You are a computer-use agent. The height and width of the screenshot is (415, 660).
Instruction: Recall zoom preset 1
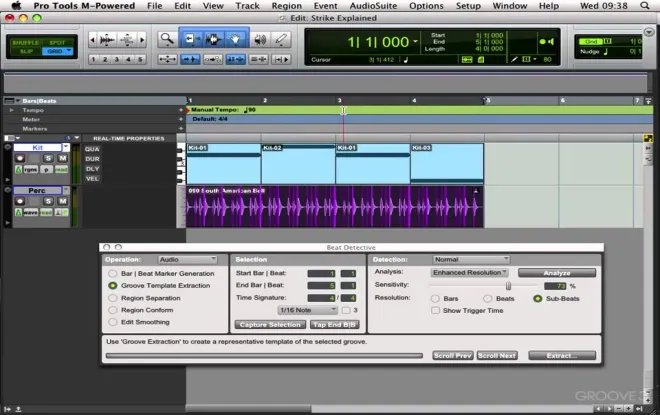pyautogui.click(x=93, y=59)
